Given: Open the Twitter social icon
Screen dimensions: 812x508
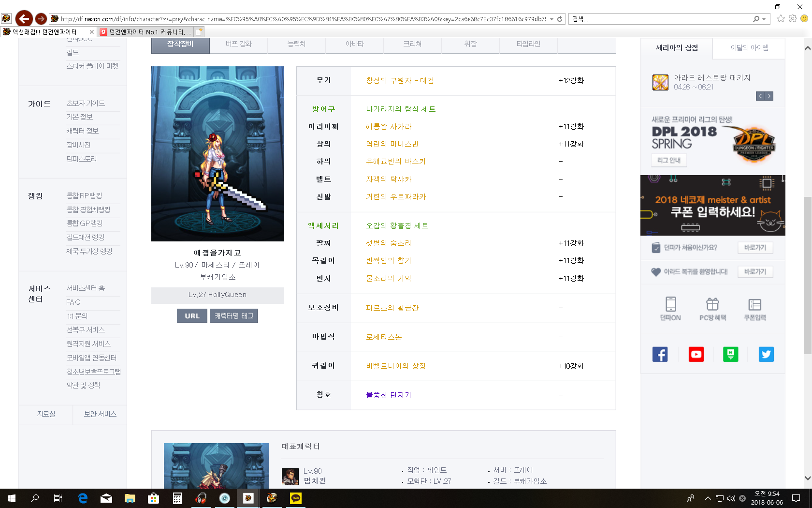Looking at the screenshot, I should (766, 354).
